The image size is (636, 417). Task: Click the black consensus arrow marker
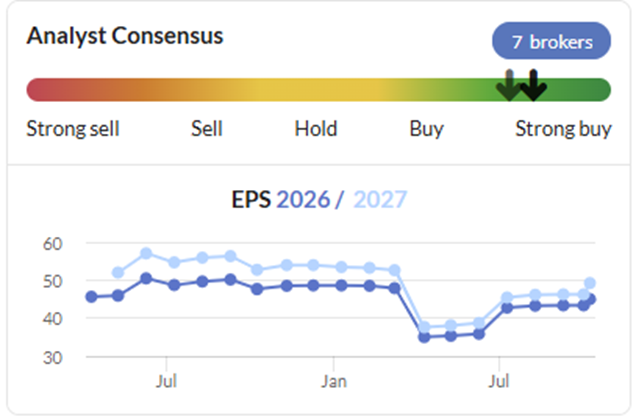click(533, 85)
